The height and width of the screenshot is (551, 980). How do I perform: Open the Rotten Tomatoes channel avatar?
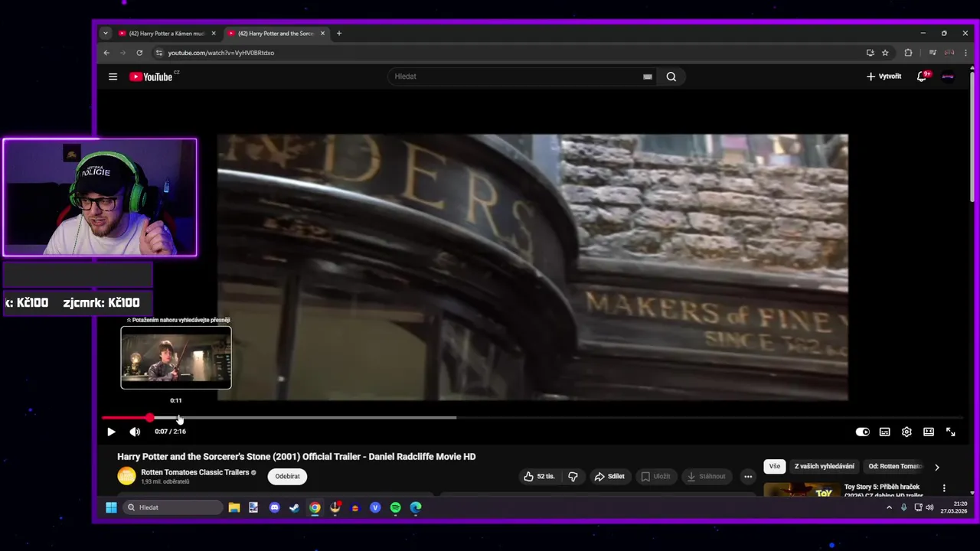coord(126,476)
